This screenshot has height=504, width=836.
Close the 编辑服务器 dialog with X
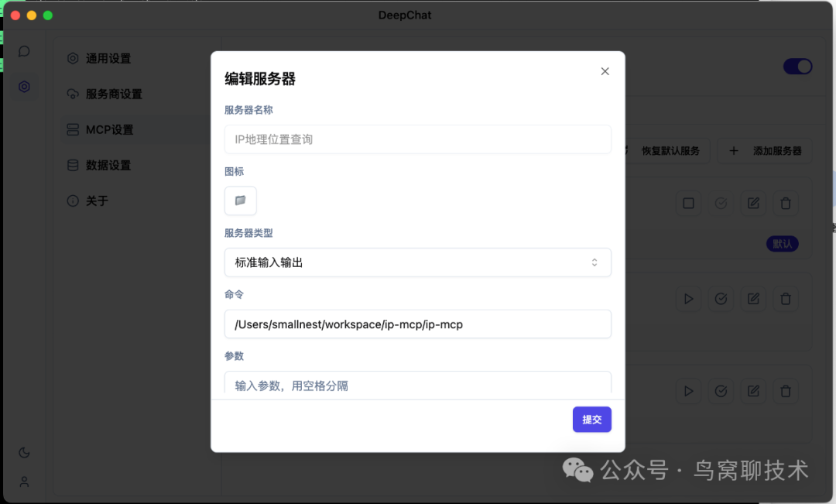(x=605, y=71)
